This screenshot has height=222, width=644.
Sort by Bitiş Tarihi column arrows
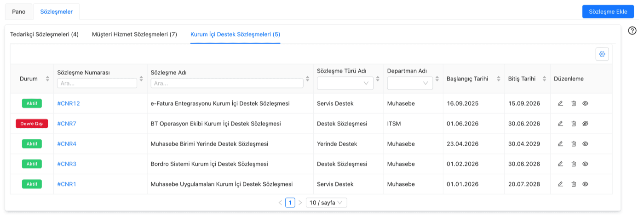click(x=545, y=79)
